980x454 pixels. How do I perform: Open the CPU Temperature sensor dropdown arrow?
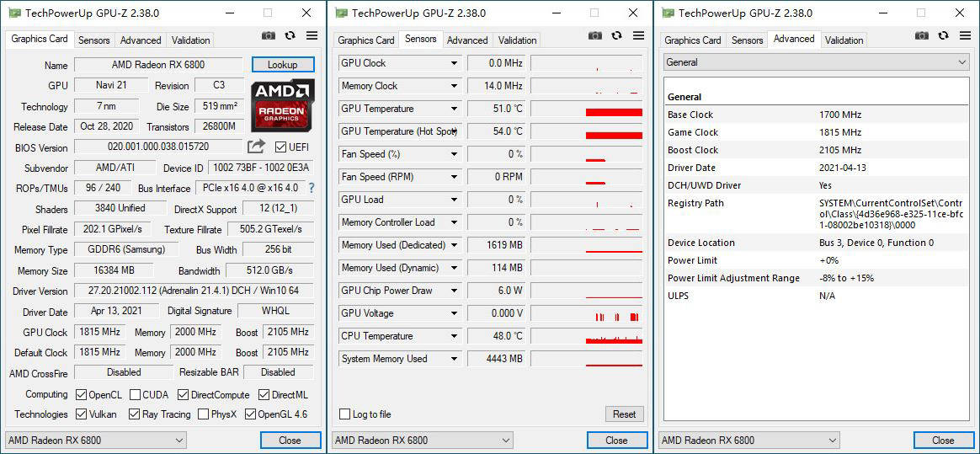(455, 336)
